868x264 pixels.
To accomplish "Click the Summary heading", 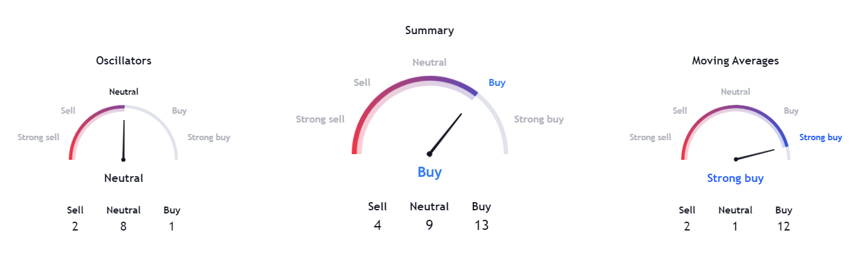I will [x=429, y=30].
